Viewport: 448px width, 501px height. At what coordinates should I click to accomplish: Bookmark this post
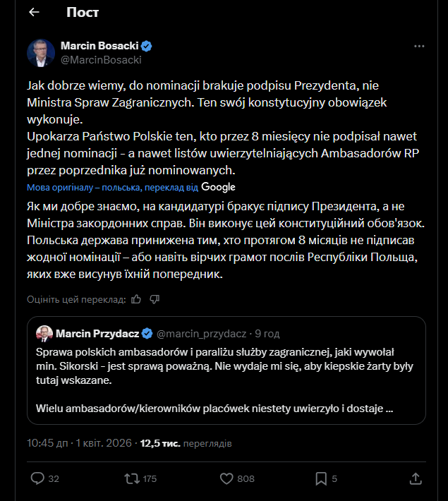(321, 478)
